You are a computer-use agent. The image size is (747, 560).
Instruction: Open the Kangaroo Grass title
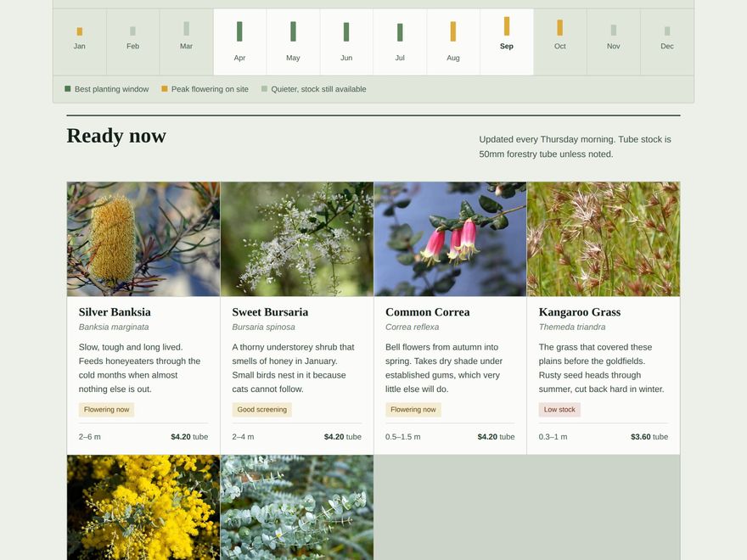(x=580, y=312)
